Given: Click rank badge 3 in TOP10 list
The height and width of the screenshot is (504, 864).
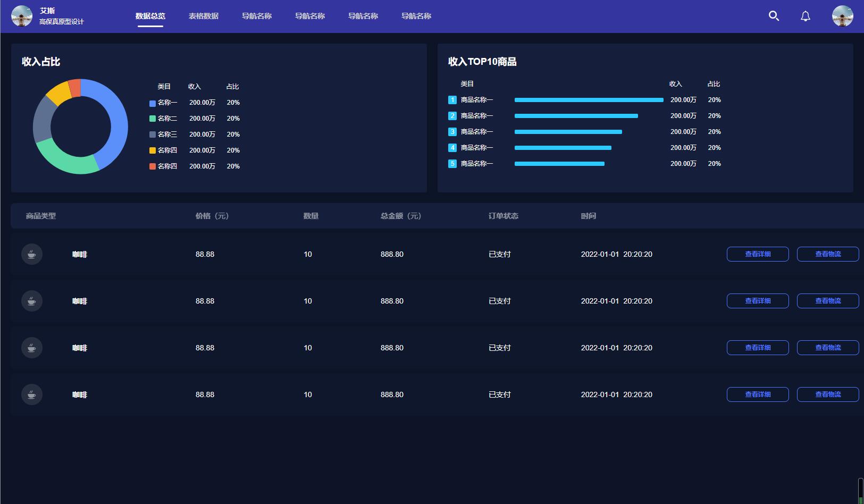Looking at the screenshot, I should click(x=452, y=132).
